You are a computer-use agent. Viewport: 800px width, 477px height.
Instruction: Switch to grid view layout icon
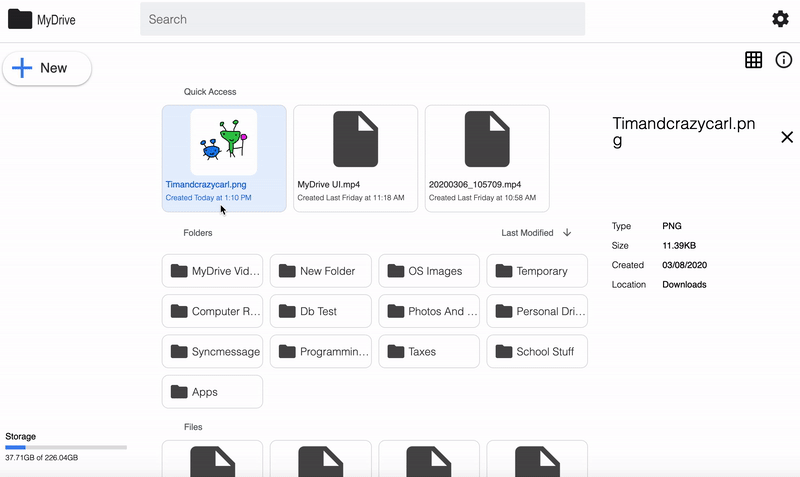coord(754,60)
